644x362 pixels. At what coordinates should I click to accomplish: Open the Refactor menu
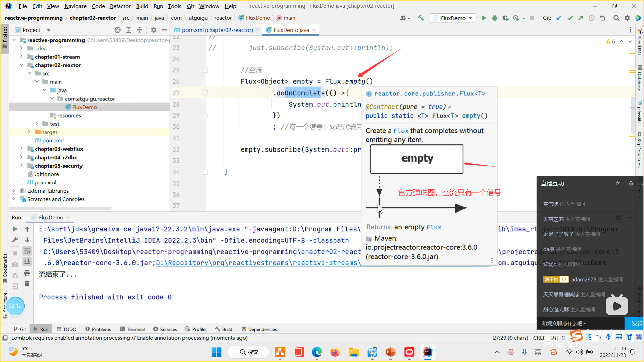(120, 6)
